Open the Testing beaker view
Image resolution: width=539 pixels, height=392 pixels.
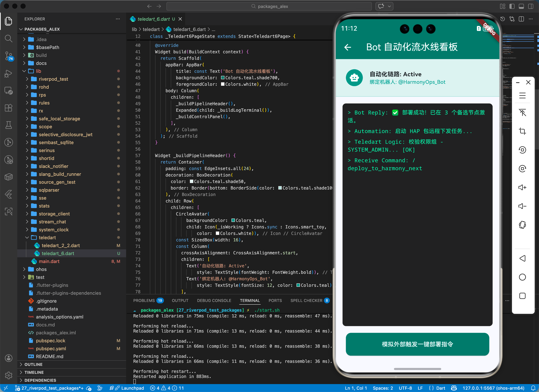tap(8, 125)
